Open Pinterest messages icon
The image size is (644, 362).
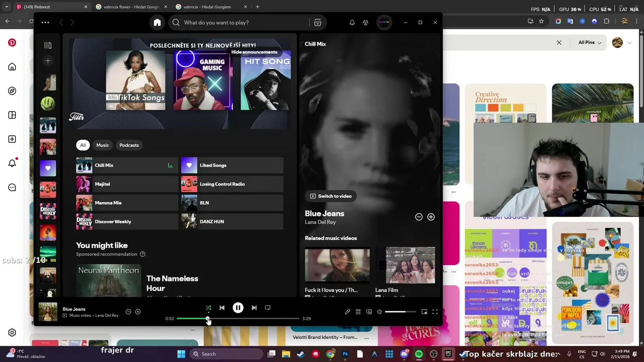point(12,188)
